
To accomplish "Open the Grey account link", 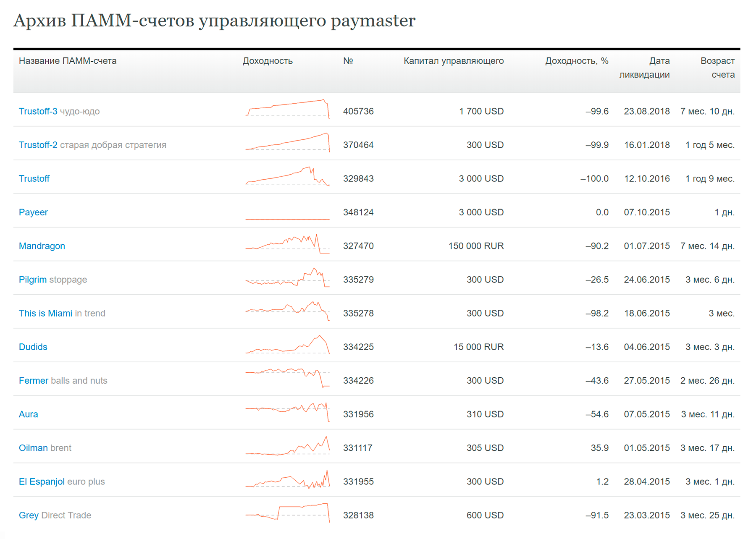I will pos(29,515).
